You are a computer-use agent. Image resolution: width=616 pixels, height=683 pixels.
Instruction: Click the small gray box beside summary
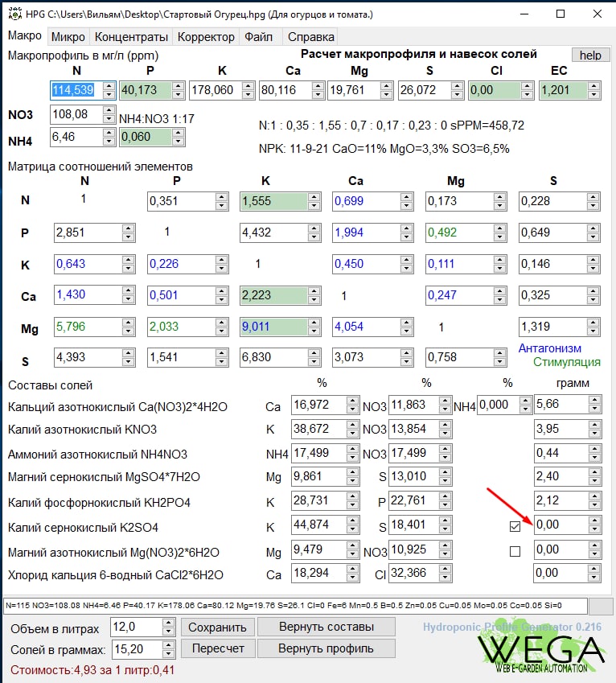pyautogui.click(x=601, y=606)
